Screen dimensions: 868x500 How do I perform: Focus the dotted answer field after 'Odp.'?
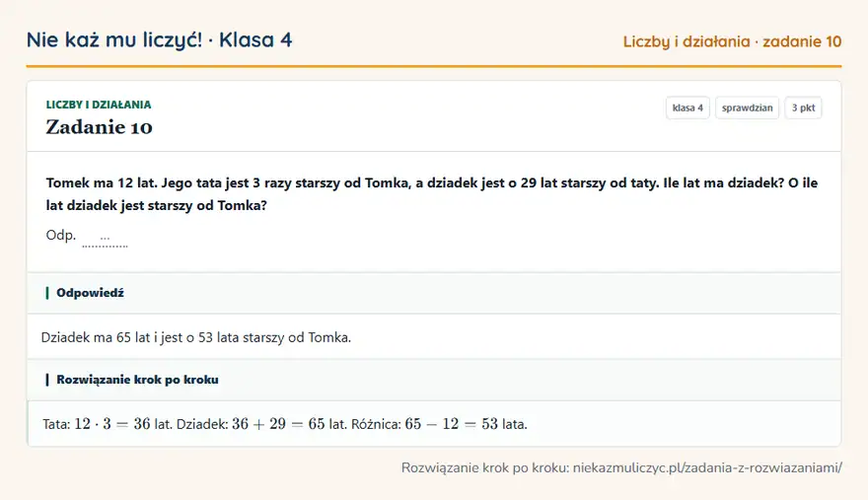[105, 240]
